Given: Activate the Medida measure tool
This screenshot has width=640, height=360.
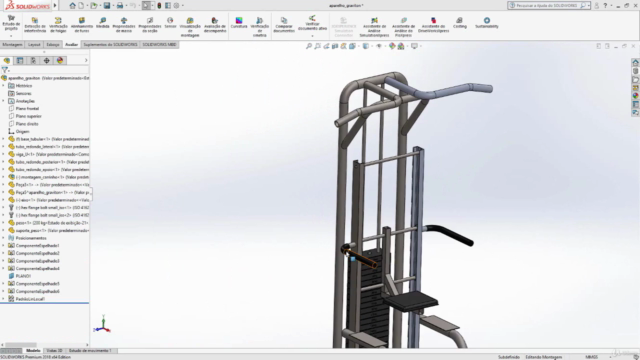Looking at the screenshot, I should pos(102,23).
